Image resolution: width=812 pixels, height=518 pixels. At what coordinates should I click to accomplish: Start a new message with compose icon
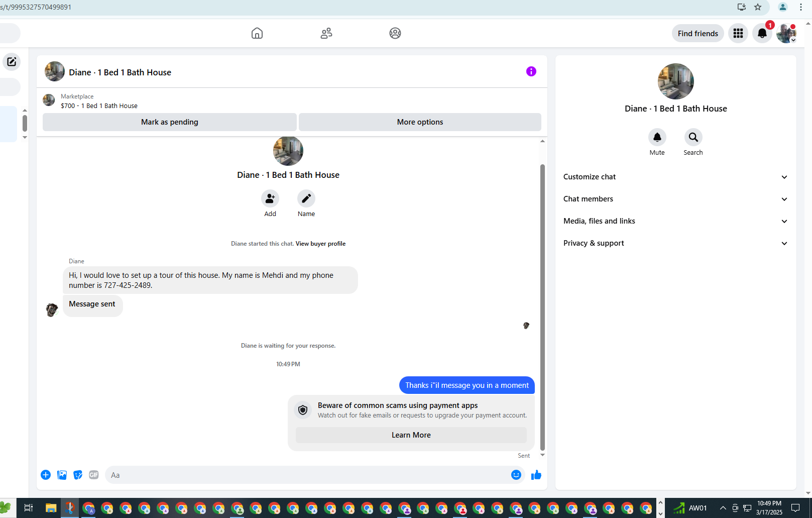pyautogui.click(x=12, y=62)
